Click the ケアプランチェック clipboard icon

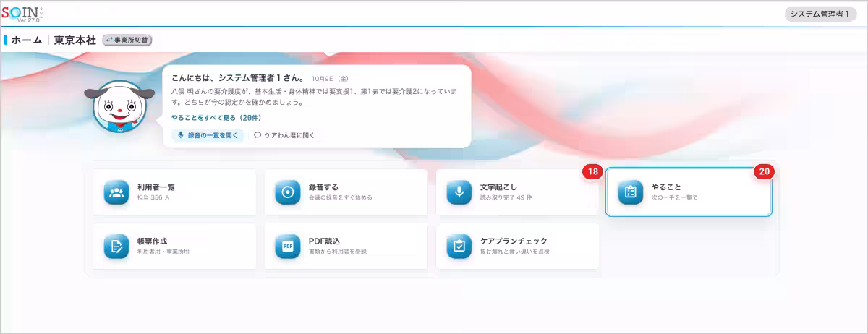[x=459, y=247]
